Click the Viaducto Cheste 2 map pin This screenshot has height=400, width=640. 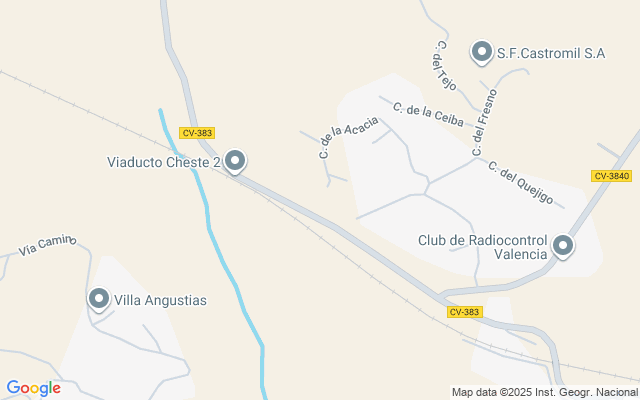point(235,162)
